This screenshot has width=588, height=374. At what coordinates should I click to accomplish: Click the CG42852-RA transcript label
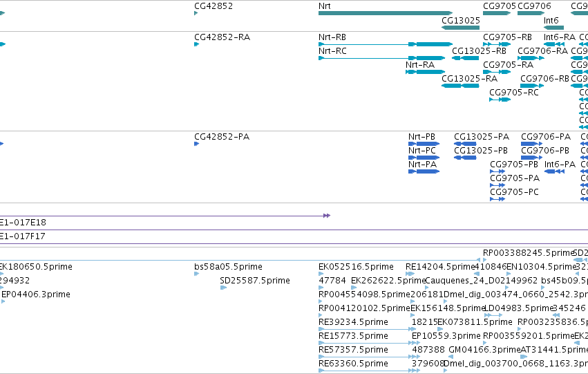[x=222, y=37]
